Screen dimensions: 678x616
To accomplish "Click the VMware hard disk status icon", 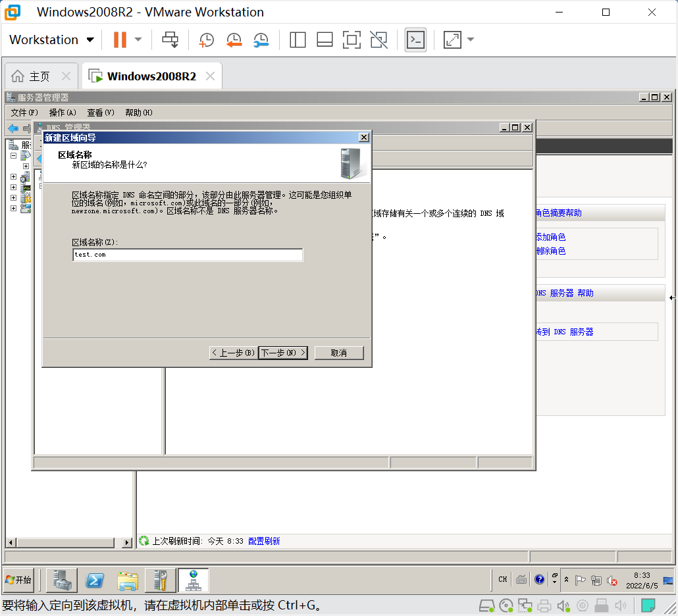I will click(x=487, y=605).
